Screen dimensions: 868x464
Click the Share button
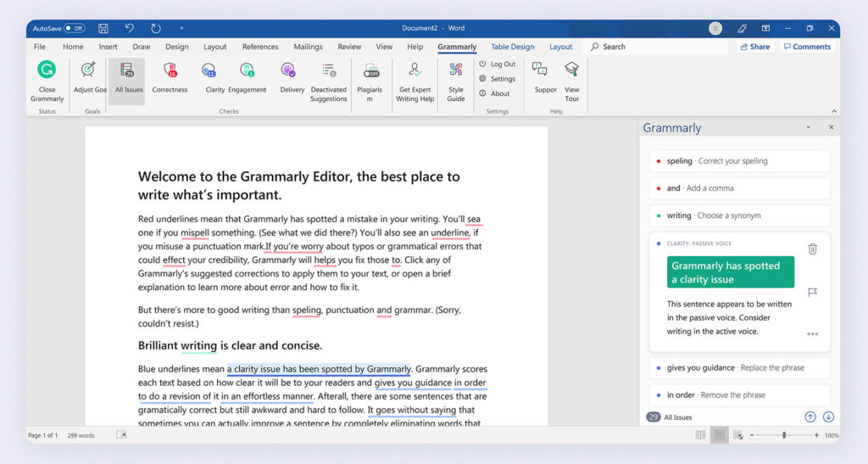coord(754,47)
